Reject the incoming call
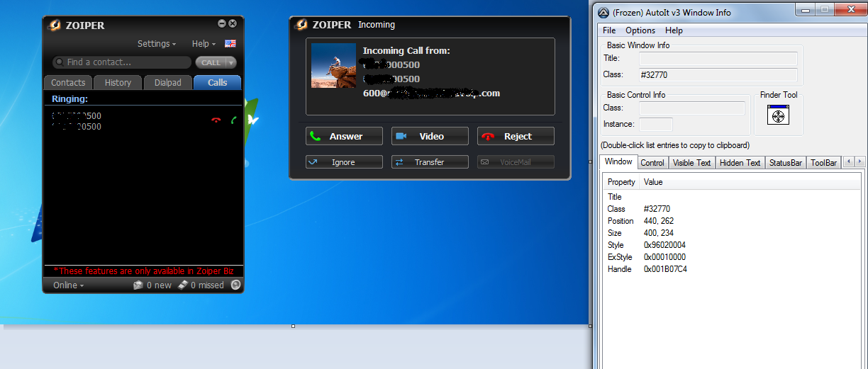868x369 pixels. point(516,136)
